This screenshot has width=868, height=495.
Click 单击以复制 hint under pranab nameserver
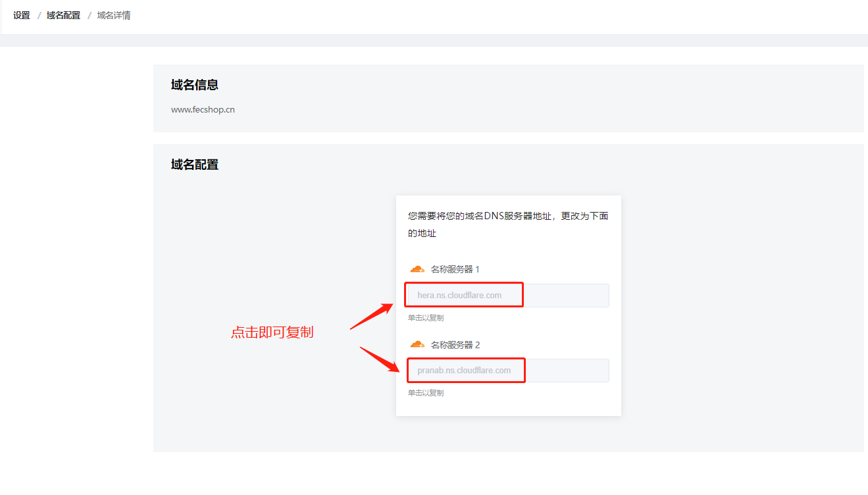(426, 393)
